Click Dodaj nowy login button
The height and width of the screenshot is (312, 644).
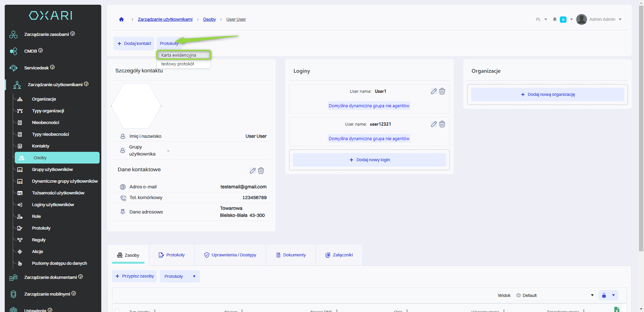click(369, 160)
